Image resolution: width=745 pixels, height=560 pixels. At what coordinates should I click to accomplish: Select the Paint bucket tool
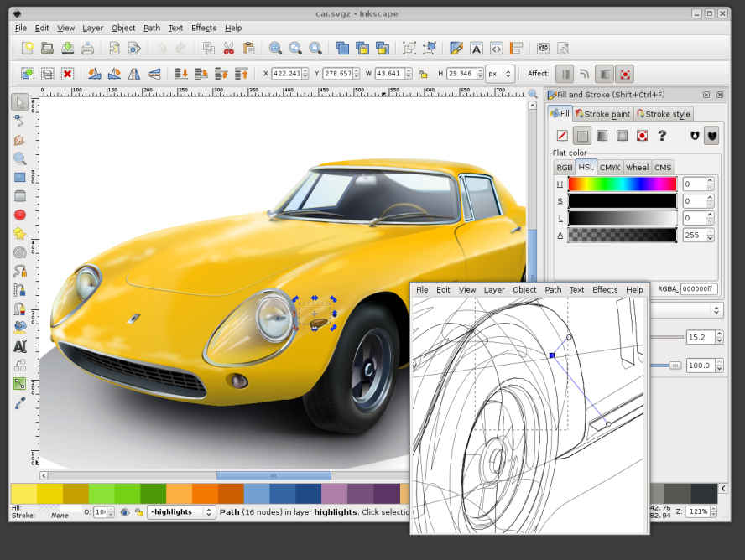[x=19, y=328]
